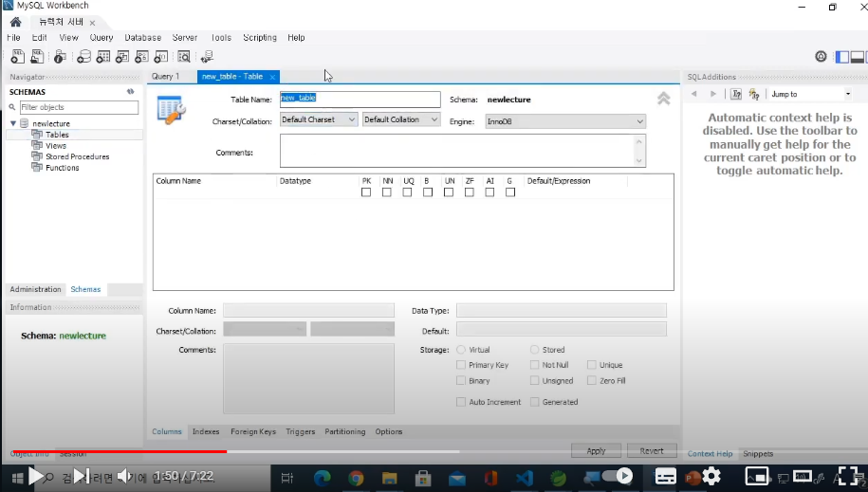
Task: Click the Filter objects search field
Action: [79, 107]
